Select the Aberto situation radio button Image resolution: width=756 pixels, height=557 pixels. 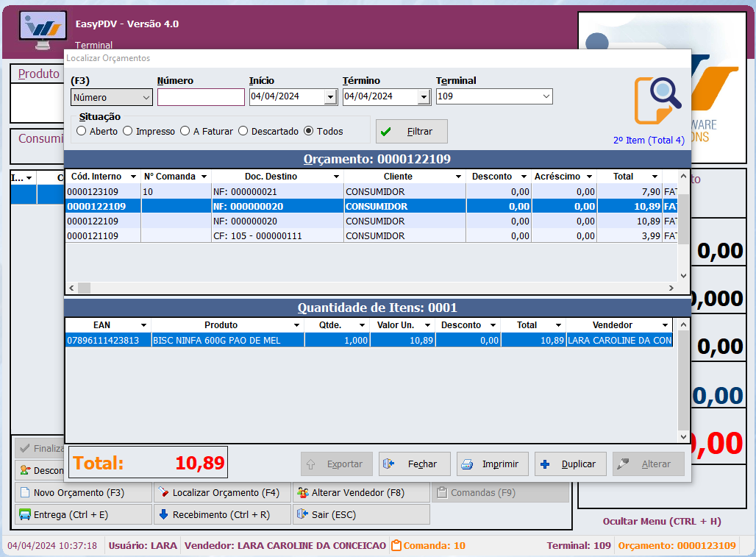tap(81, 131)
